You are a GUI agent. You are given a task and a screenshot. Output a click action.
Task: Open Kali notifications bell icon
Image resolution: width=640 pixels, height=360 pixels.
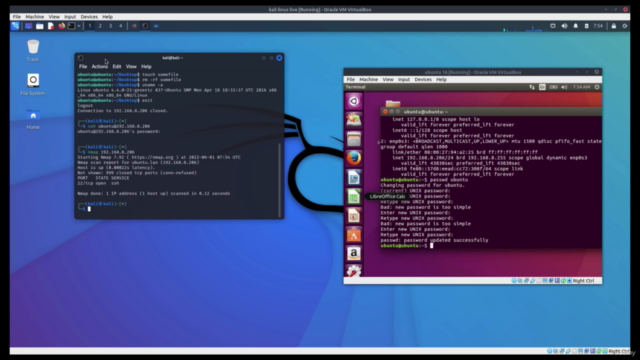[x=576, y=26]
